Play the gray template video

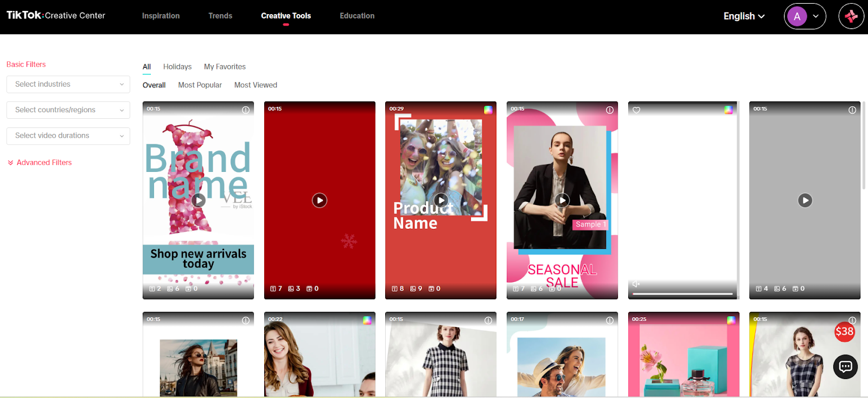[805, 201]
